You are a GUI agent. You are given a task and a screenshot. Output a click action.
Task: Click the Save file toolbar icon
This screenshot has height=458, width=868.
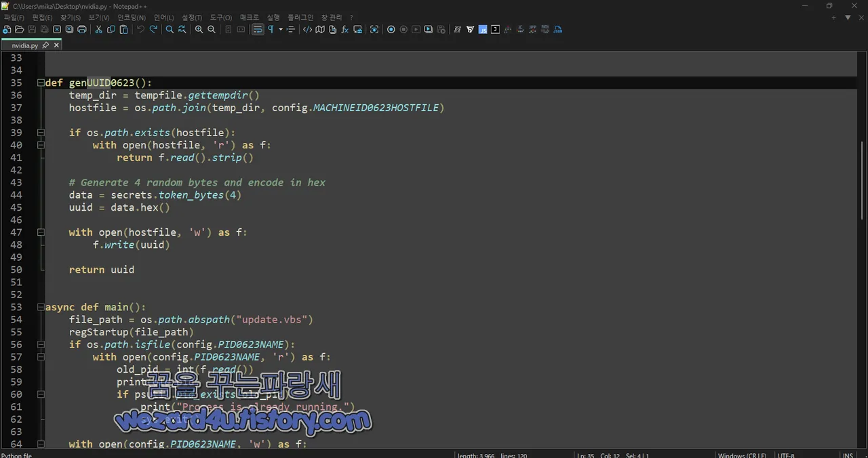click(x=32, y=30)
